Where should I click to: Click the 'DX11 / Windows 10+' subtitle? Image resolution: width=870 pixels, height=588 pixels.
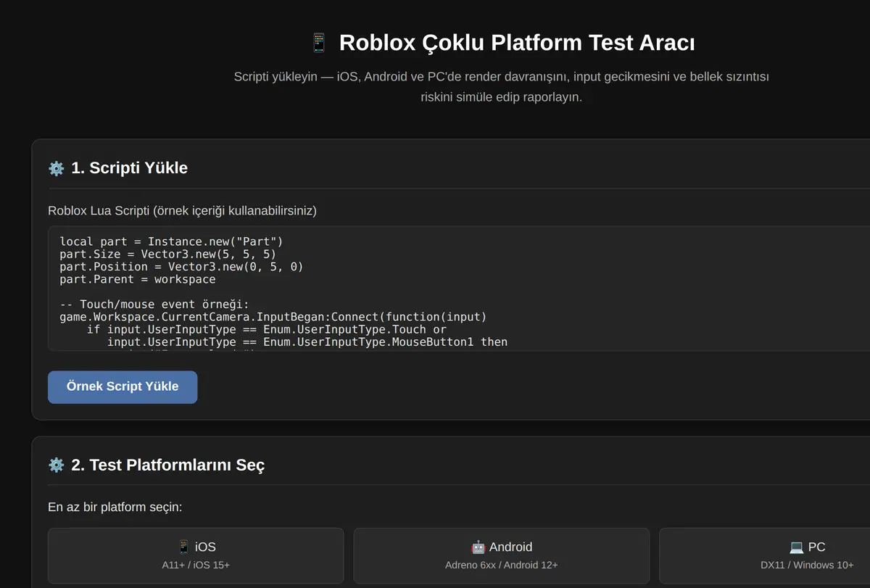point(808,565)
